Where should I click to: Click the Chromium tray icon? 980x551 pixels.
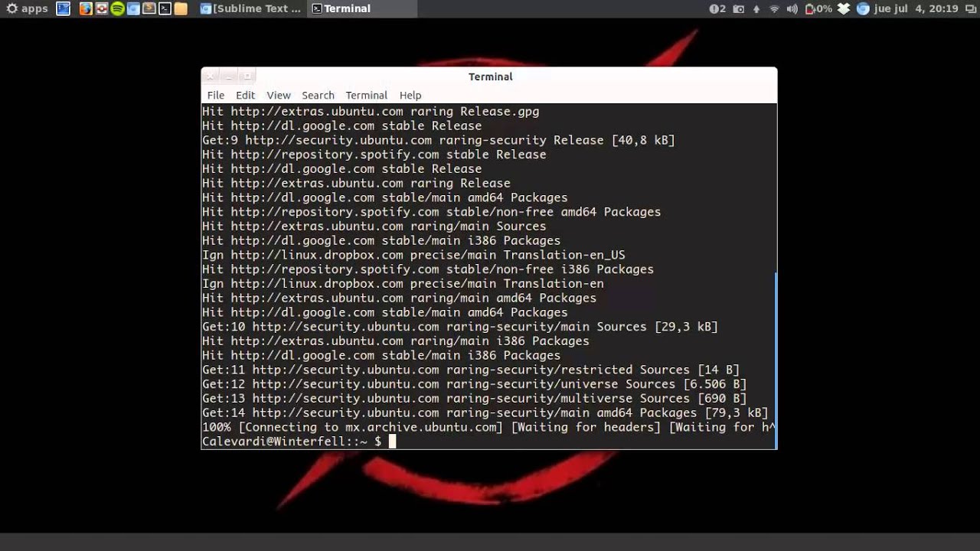863,9
